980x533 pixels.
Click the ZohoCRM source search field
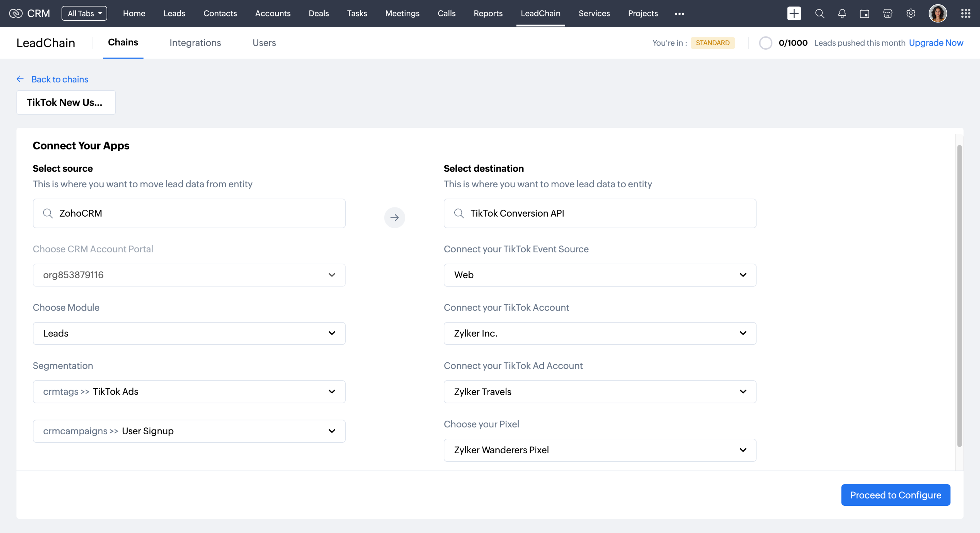point(189,213)
